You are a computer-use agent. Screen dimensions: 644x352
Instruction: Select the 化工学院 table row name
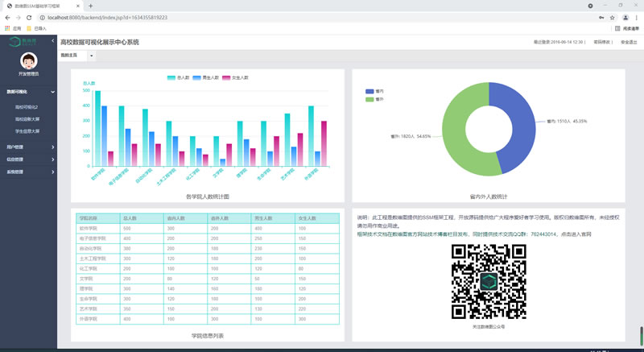(x=88, y=268)
